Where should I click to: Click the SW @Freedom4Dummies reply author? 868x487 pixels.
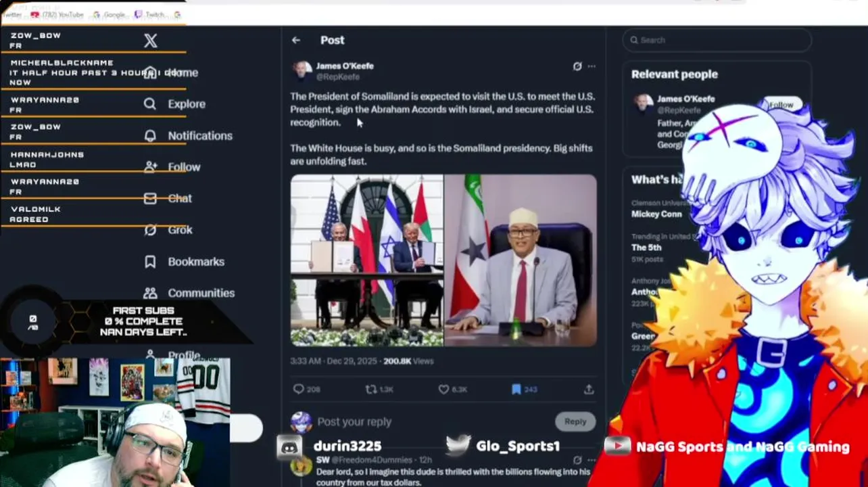pyautogui.click(x=365, y=460)
